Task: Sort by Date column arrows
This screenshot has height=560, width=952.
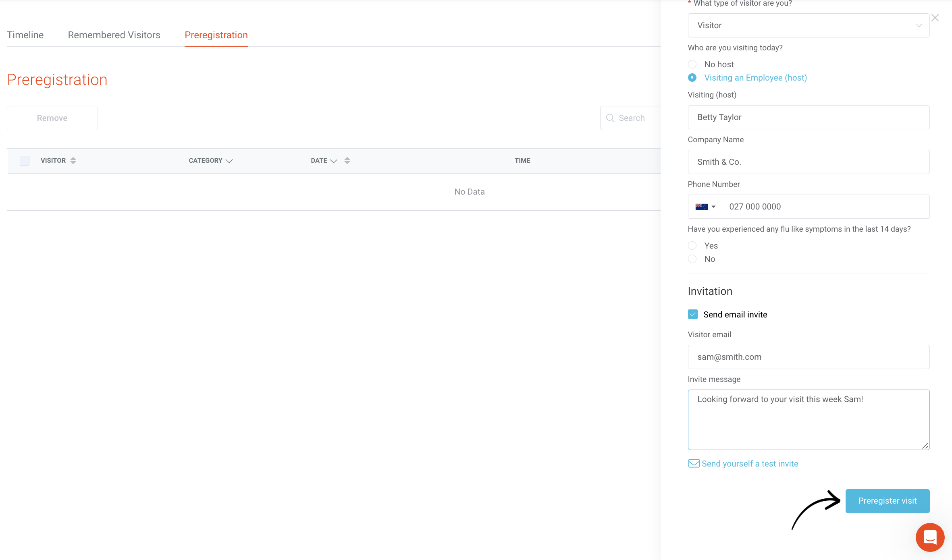Action: point(347,160)
